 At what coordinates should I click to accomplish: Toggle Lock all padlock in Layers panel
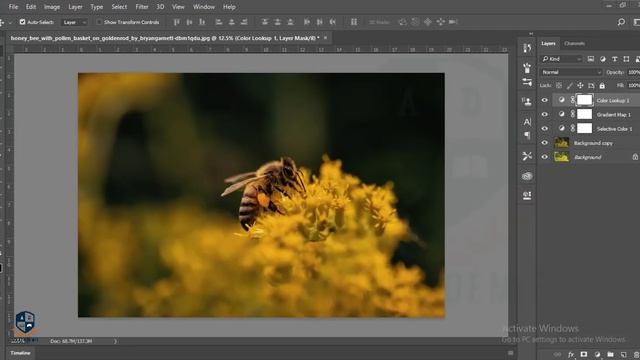coord(602,86)
